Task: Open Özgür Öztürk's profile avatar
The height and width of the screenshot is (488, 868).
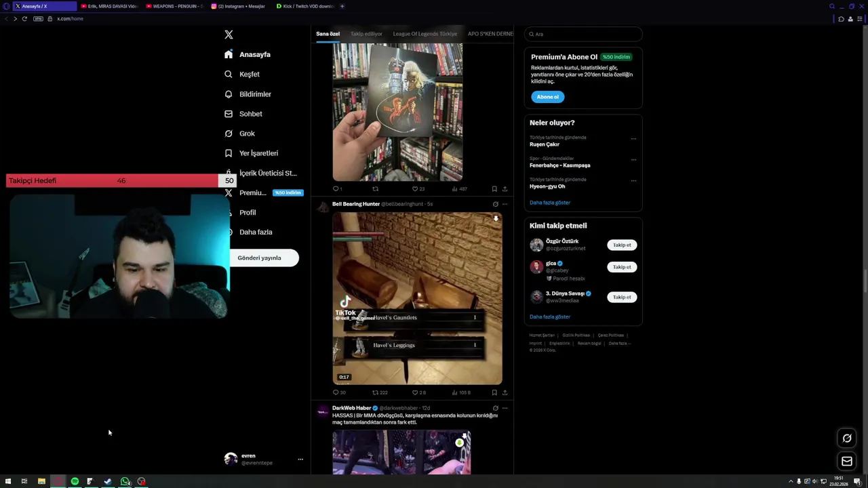Action: (536, 245)
